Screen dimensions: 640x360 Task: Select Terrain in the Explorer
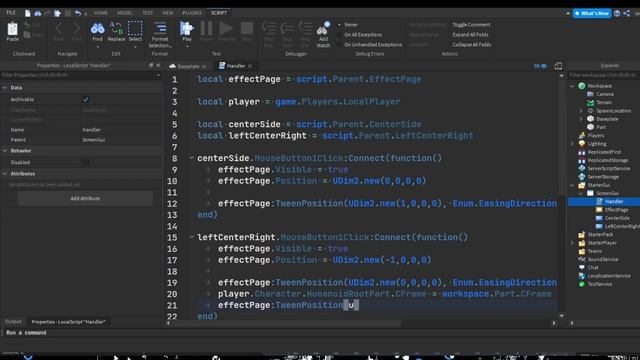[x=604, y=102]
